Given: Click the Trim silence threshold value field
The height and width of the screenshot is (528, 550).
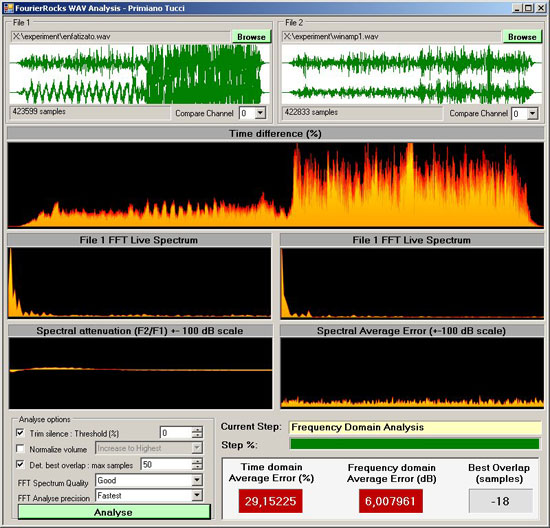Looking at the screenshot, I should pos(176,433).
